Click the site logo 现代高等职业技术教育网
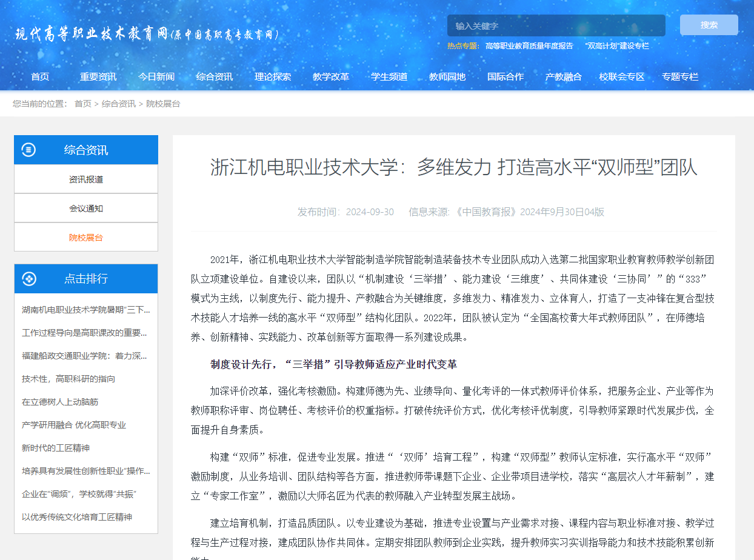754x560 pixels. [x=147, y=34]
